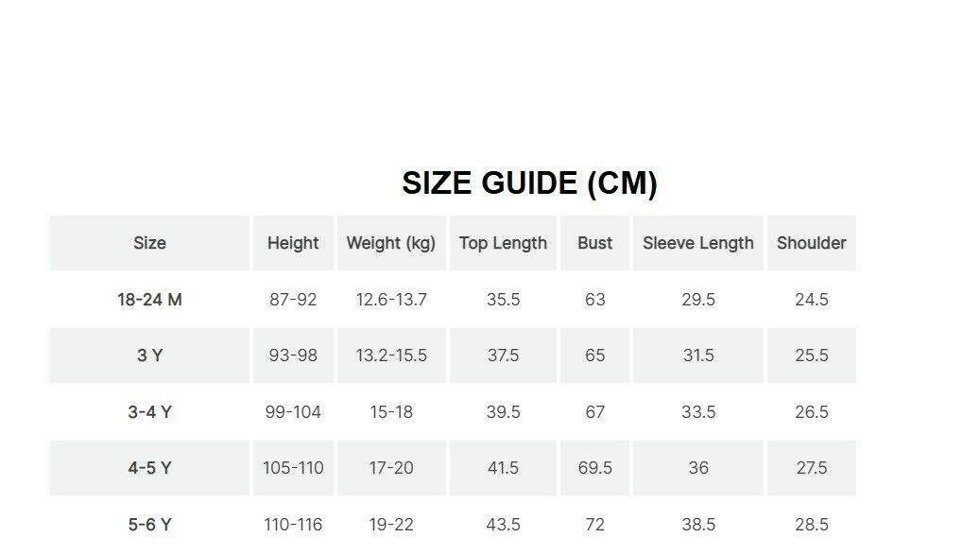The height and width of the screenshot is (555, 980).
Task: Click the Height column header
Action: [293, 243]
